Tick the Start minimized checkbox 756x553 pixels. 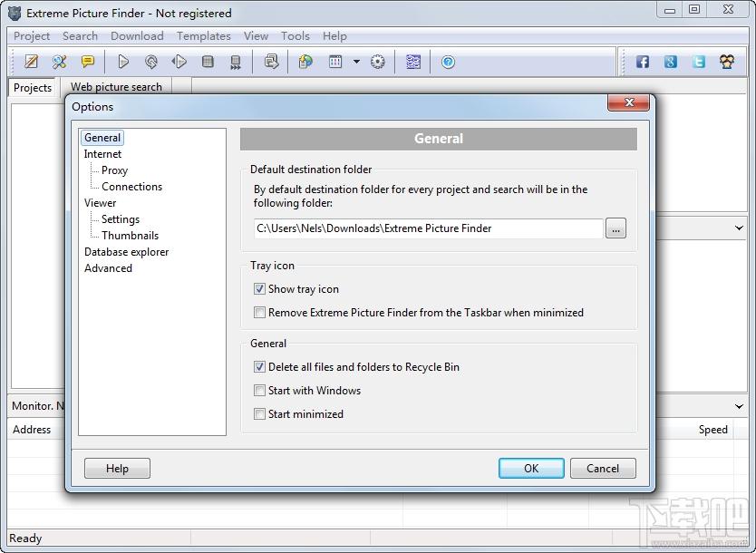259,414
